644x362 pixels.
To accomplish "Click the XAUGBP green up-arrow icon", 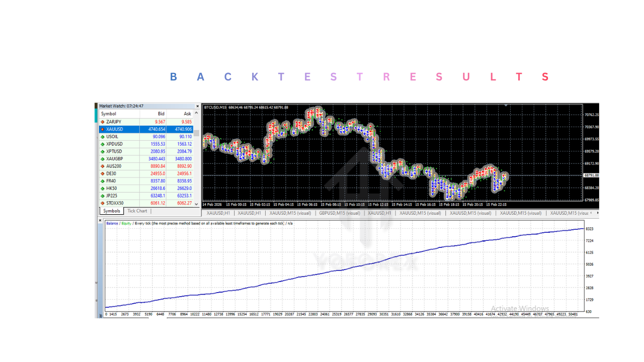I will (x=103, y=159).
